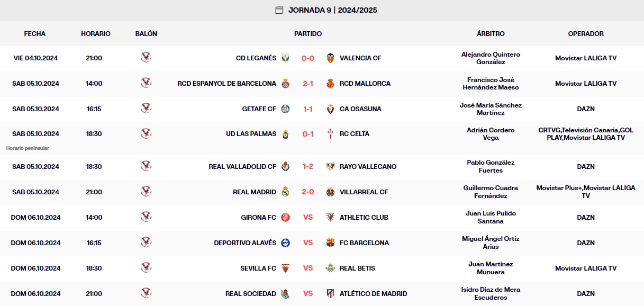Click the Atlético de Madrid badge
The height and width of the screenshot is (305, 644).
(x=330, y=293)
